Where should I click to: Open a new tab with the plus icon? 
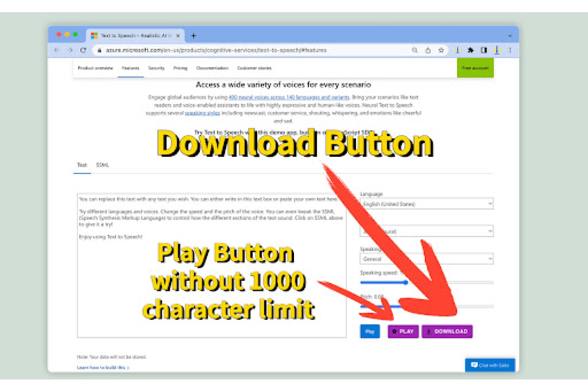pyautogui.click(x=193, y=36)
